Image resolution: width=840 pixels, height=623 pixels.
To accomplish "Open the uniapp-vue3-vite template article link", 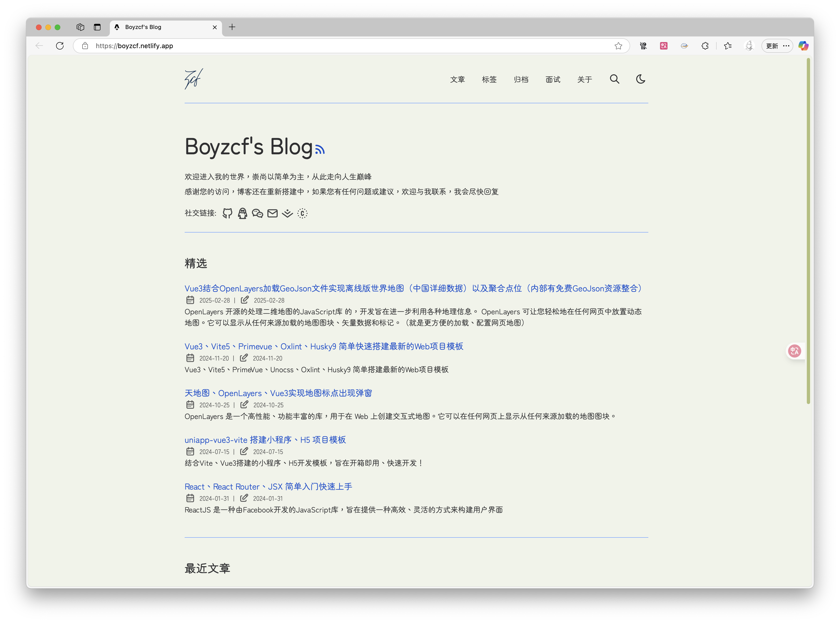I will point(265,440).
